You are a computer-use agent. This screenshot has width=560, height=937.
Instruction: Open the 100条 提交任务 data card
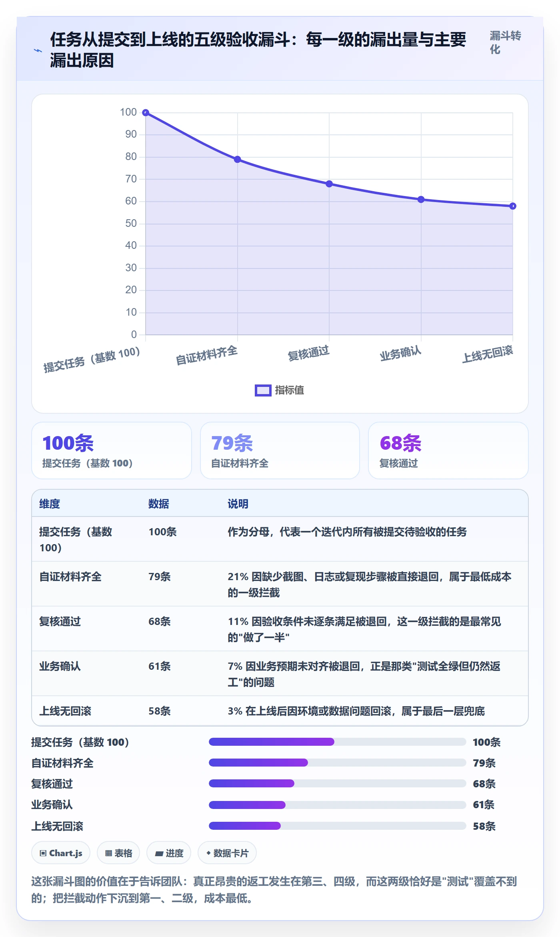(112, 450)
